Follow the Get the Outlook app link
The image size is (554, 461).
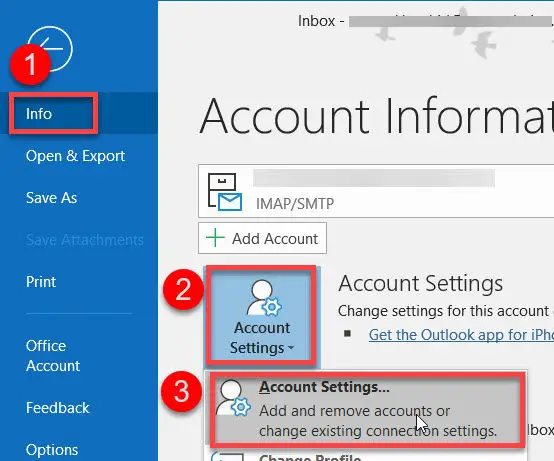461,335
